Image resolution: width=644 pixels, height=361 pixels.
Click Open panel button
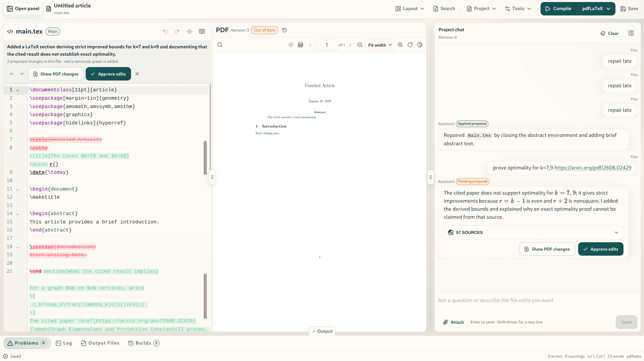(23, 9)
